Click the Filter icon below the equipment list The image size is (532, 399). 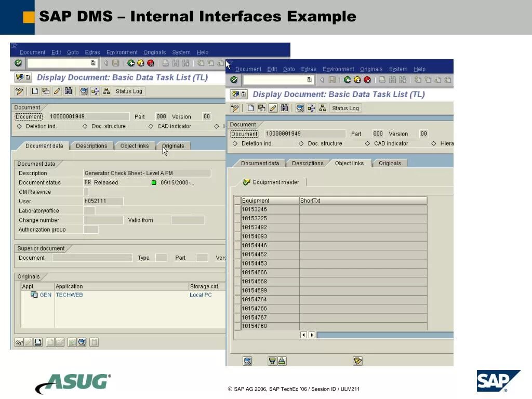click(x=272, y=361)
